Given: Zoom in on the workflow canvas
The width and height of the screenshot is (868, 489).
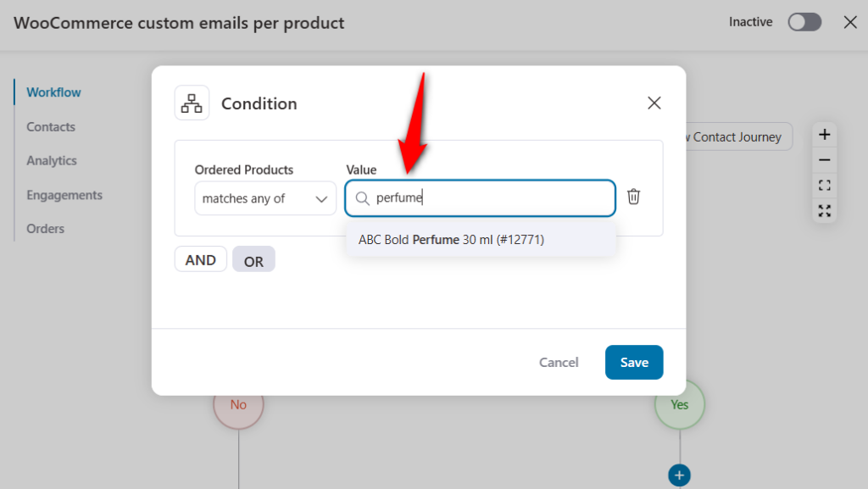Looking at the screenshot, I should click(823, 134).
